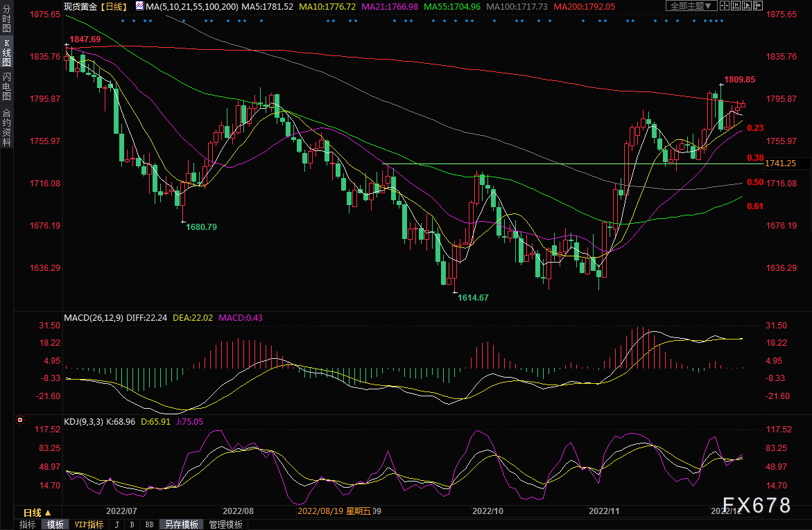Image resolution: width=812 pixels, height=530 pixels.
Task: Click the 2022/10 date axis label
Action: 487,511
